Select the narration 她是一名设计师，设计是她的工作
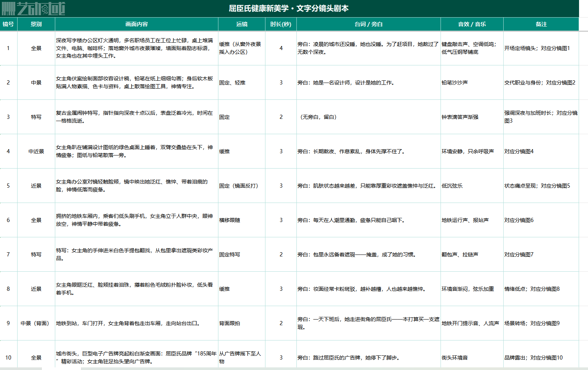 coord(368,83)
